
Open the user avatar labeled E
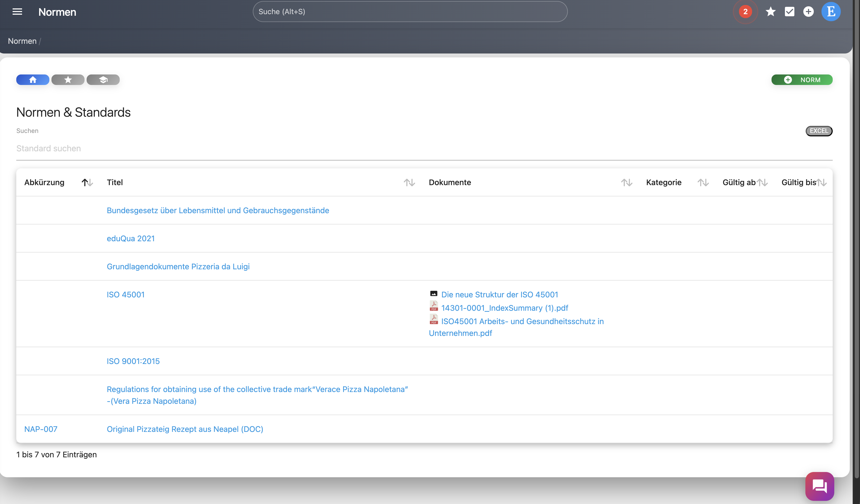(x=831, y=12)
